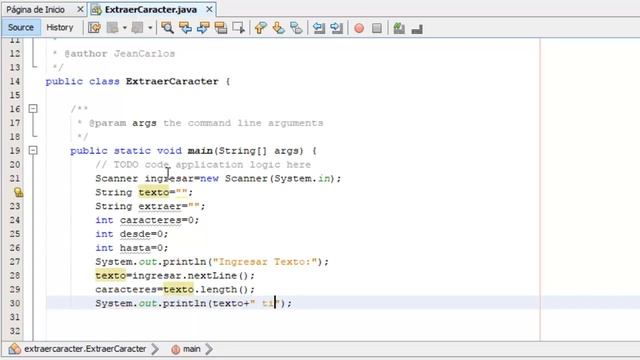Switch to Source view
Viewport: 640px width, 360px height.
tap(21, 27)
